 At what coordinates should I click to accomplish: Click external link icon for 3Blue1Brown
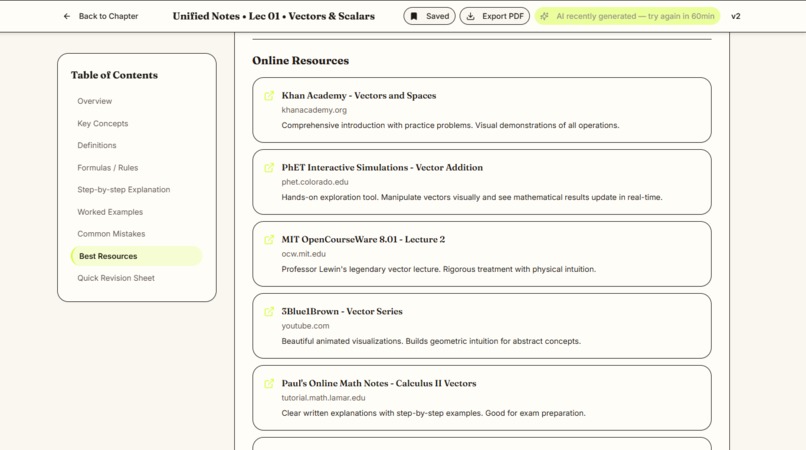coord(269,312)
